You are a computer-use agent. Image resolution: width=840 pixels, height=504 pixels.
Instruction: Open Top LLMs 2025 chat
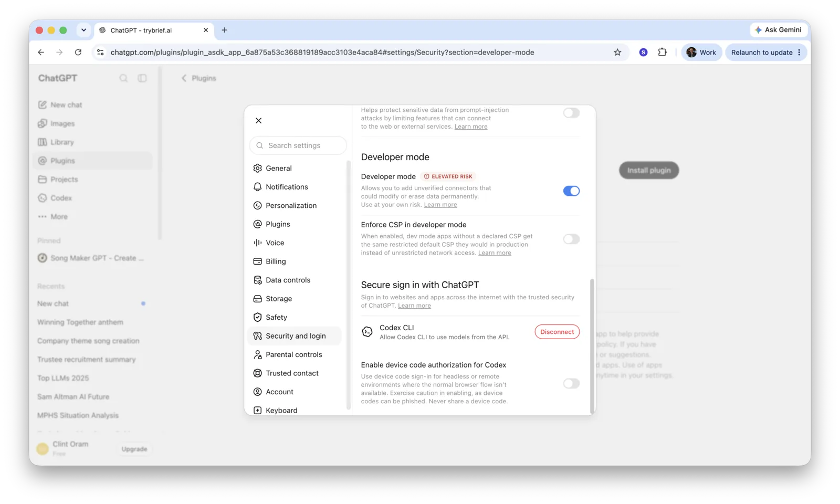coord(92,378)
